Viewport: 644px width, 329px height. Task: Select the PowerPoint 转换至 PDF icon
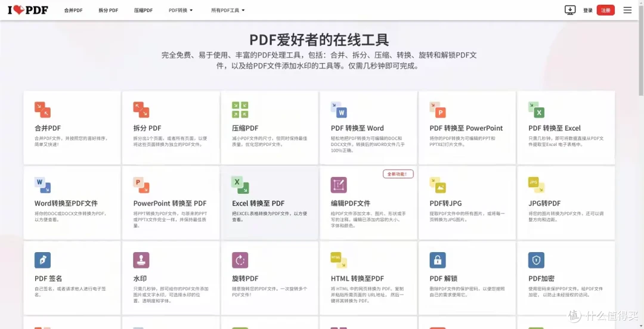click(x=141, y=185)
